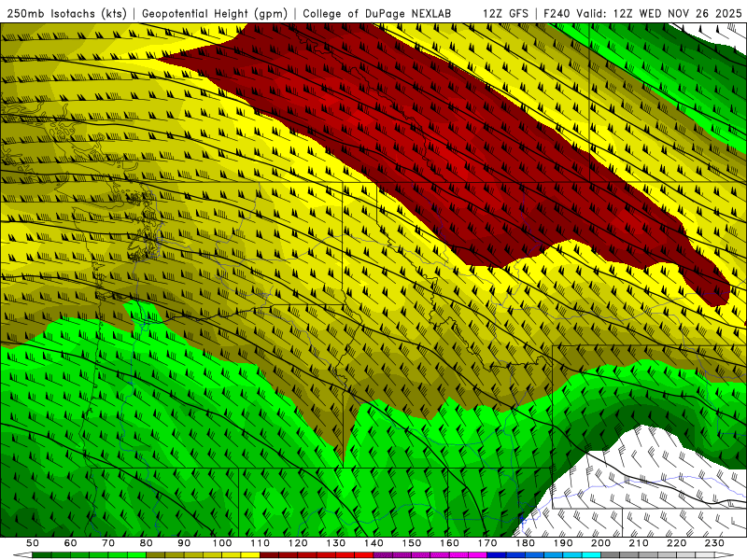Click the bright red swatch ending at 140

click(x=364, y=555)
